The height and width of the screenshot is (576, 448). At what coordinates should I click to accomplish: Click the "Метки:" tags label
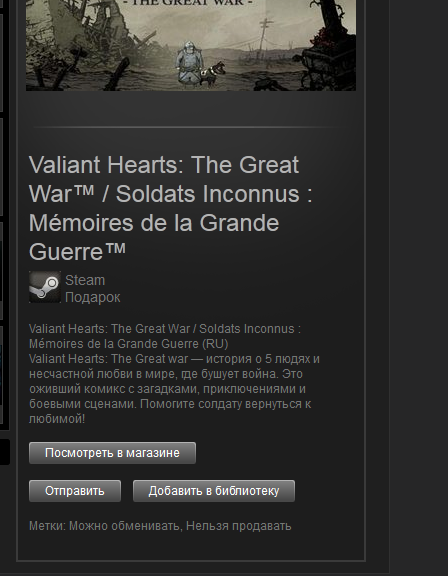tap(47, 526)
